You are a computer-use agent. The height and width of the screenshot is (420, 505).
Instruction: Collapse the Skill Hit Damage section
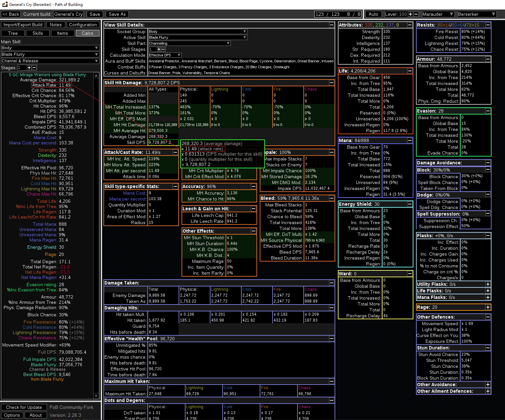pyautogui.click(x=332, y=83)
